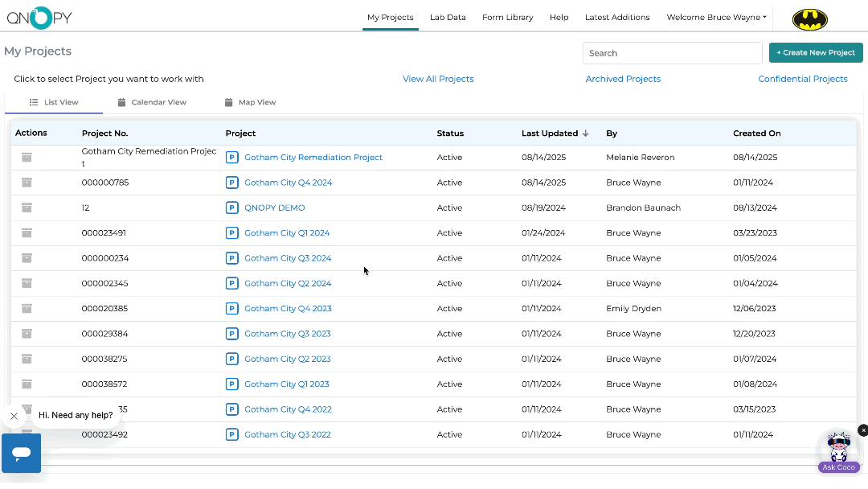Click the Created On column header

(757, 133)
